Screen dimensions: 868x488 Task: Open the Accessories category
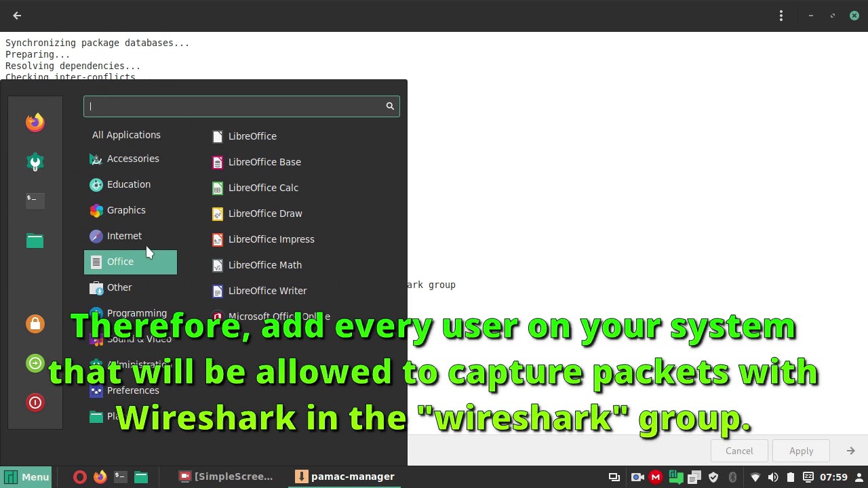130,159
